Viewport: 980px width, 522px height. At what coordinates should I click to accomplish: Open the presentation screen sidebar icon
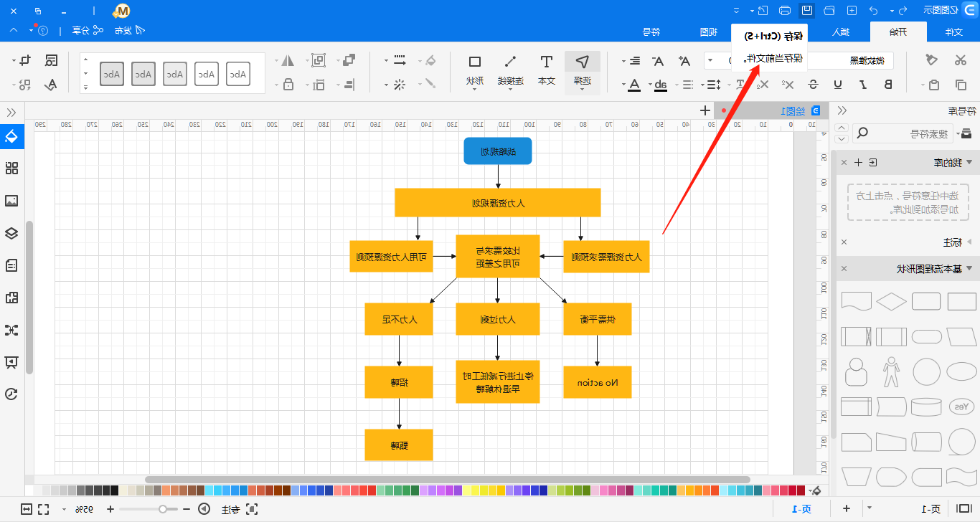(11, 362)
